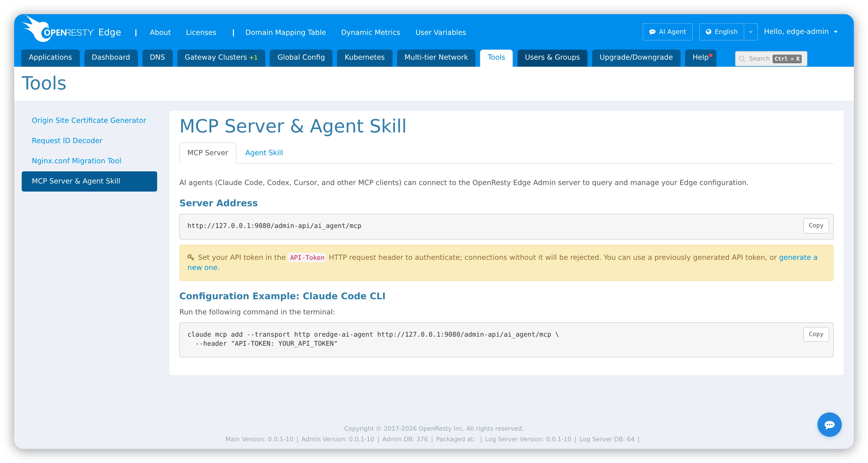
Task: Expand the language dropdown arrow
Action: pyautogui.click(x=750, y=32)
